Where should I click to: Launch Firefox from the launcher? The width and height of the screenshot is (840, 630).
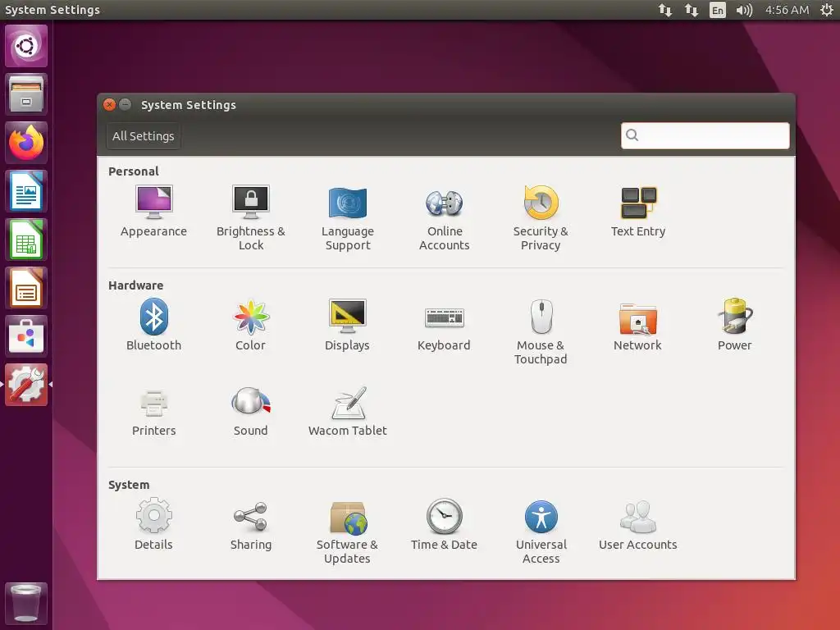[26, 143]
